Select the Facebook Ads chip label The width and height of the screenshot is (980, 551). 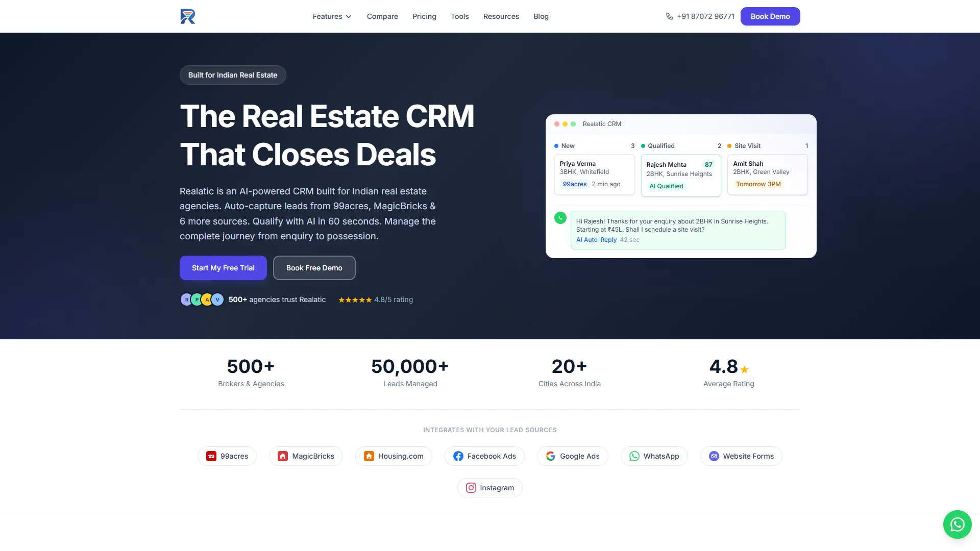tap(492, 456)
